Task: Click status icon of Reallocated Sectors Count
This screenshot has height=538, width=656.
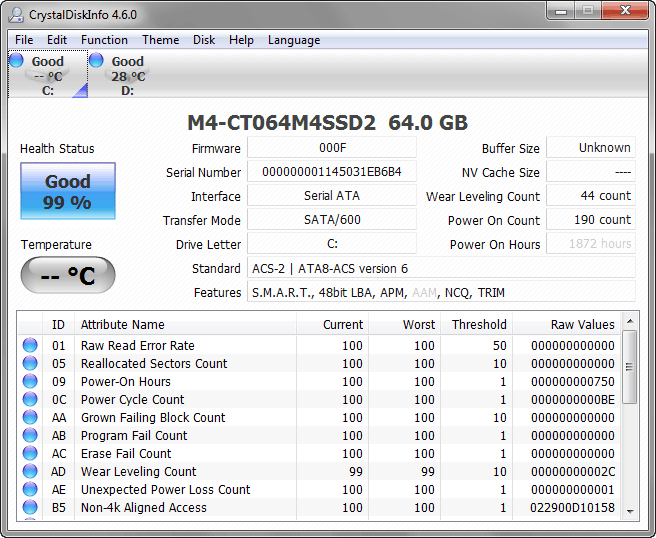Action: [x=30, y=364]
